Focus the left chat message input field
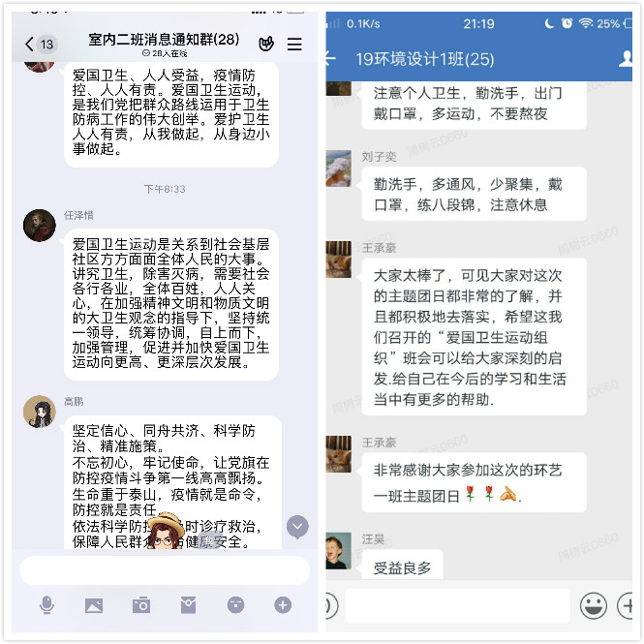This screenshot has height=644, width=644. pos(165,570)
